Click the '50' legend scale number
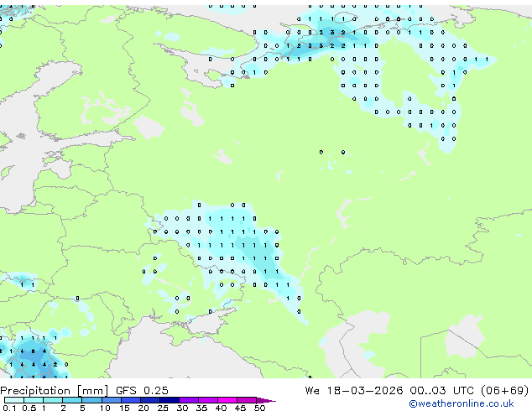The image size is (532, 411). (259, 408)
